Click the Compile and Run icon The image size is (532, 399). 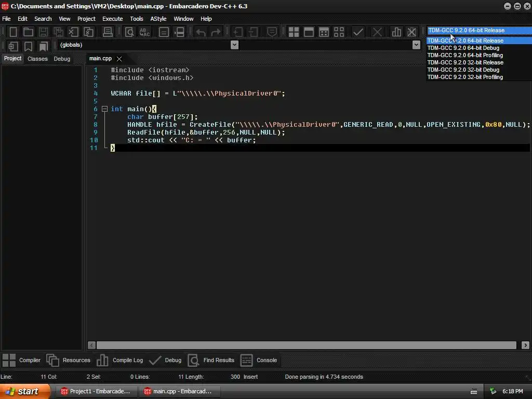[x=324, y=32]
